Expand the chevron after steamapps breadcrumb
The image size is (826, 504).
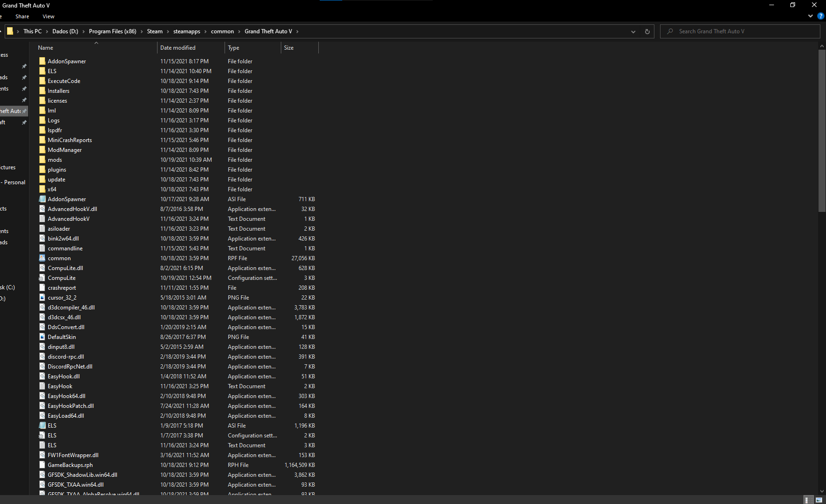[x=205, y=31]
